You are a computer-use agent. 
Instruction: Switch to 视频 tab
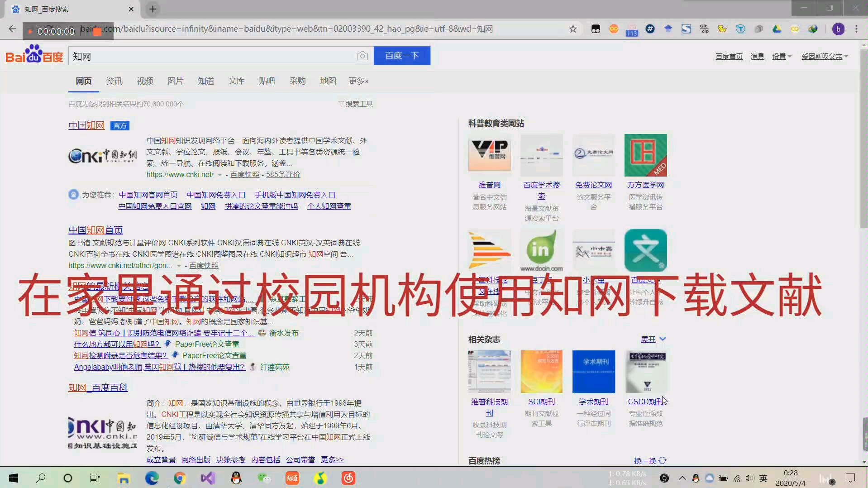tap(145, 81)
